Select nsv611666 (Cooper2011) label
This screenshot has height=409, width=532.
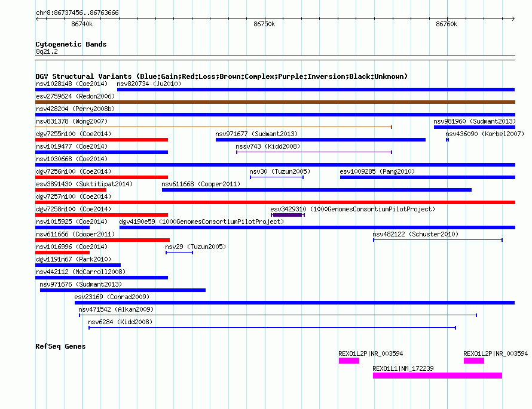(75, 234)
